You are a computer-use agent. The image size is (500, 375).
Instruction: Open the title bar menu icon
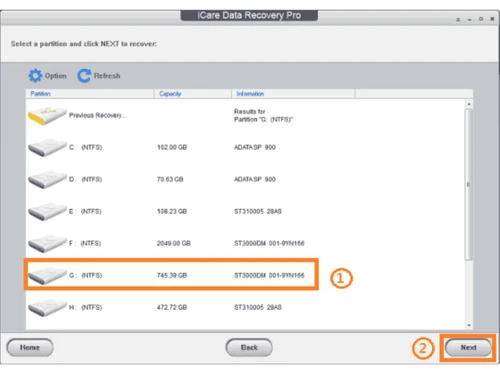(x=458, y=20)
